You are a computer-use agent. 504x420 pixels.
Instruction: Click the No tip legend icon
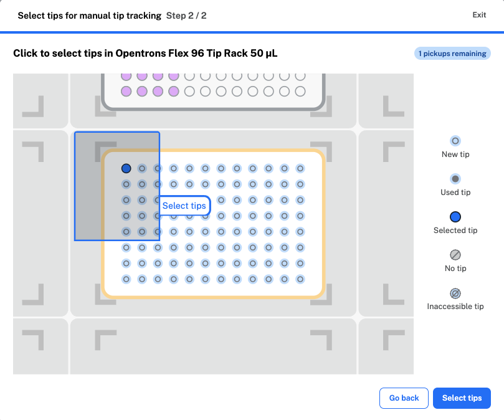[455, 255]
